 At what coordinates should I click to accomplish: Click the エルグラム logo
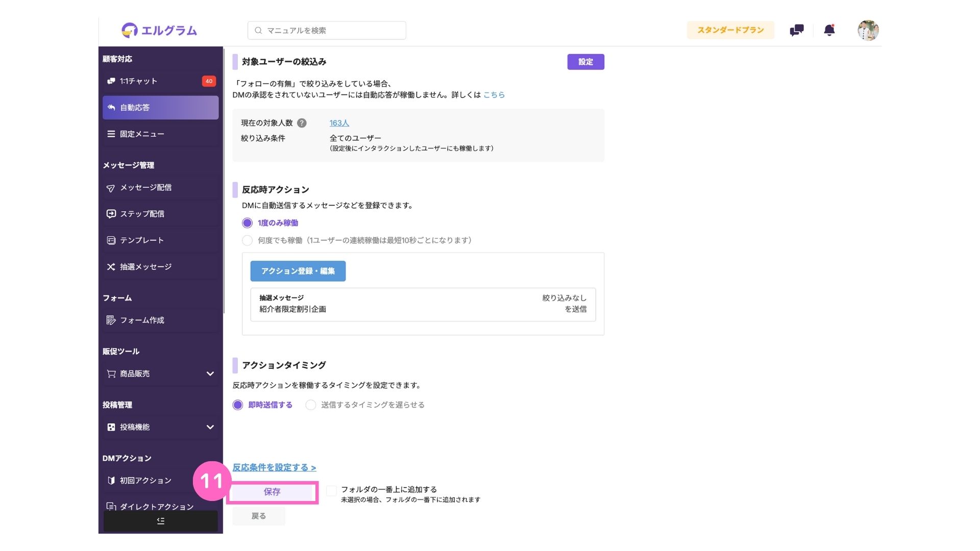159,31
